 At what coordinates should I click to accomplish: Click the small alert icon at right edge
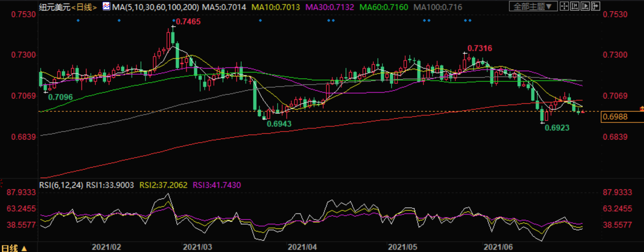point(641,108)
